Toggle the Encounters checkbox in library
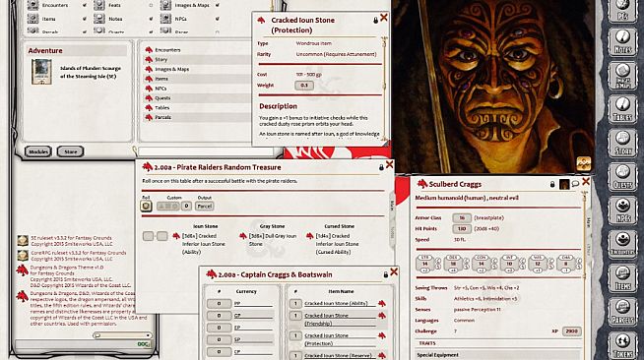Screen dimensions: 644x360 [x=85, y=5]
